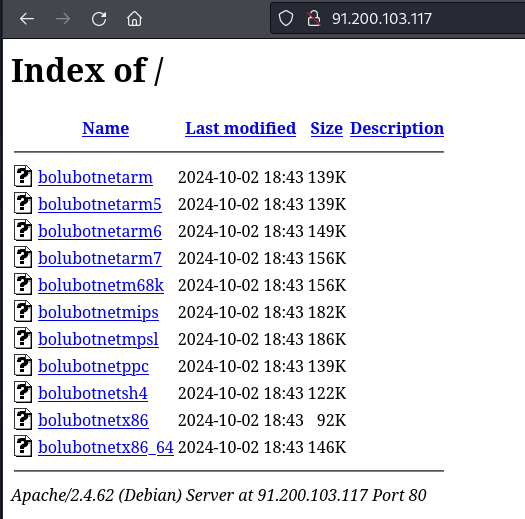This screenshot has width=525, height=519.
Task: Open the tracking protection shield icon
Action: click(x=286, y=18)
